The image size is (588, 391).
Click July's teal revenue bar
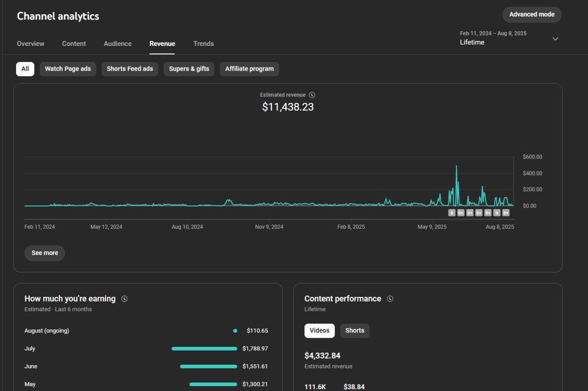(x=204, y=349)
